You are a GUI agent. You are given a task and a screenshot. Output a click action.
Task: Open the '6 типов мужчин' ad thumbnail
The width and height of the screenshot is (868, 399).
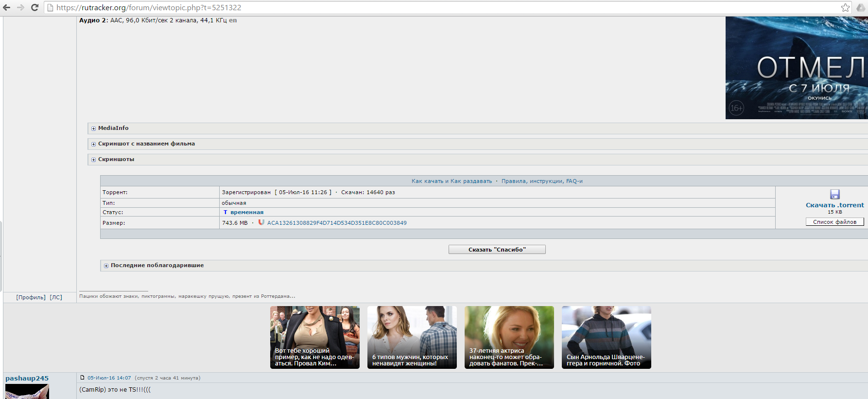(412, 337)
